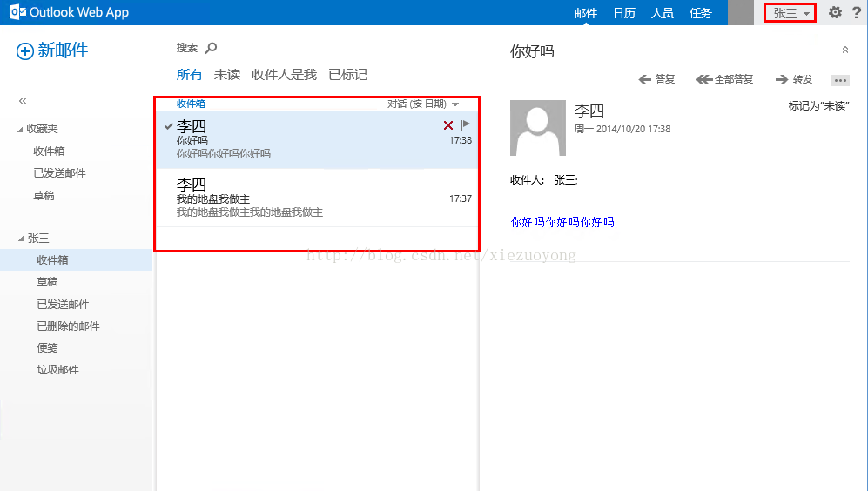Open the 对话 (按 日期) sort dropdown
The width and height of the screenshot is (868, 491).
click(x=423, y=104)
